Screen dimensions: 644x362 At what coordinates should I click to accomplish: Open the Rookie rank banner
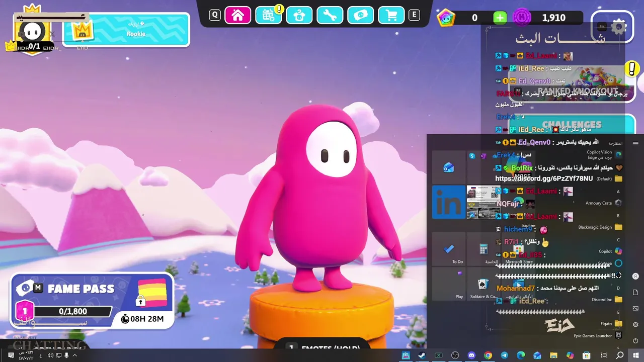[126, 30]
